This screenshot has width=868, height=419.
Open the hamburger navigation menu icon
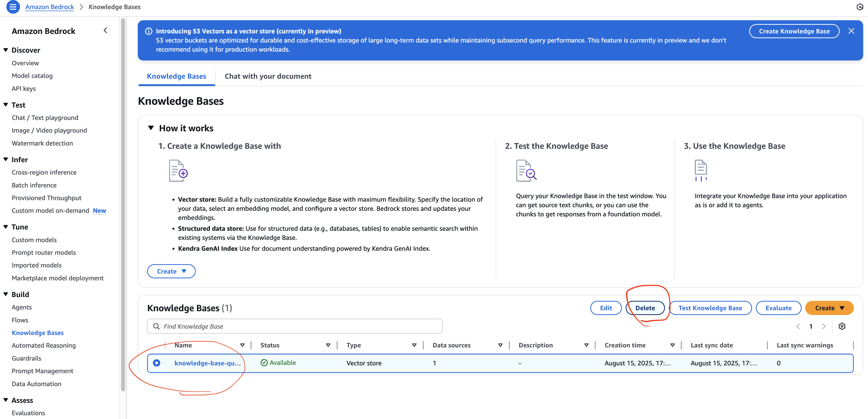(13, 7)
